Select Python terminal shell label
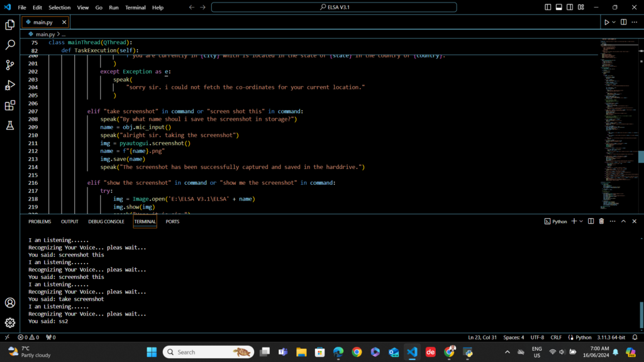 coord(556,221)
